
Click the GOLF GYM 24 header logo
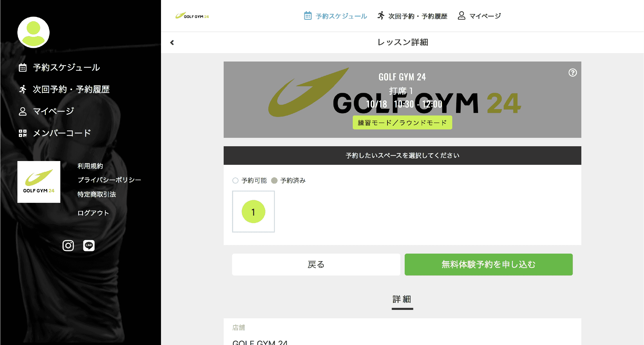pos(192,16)
